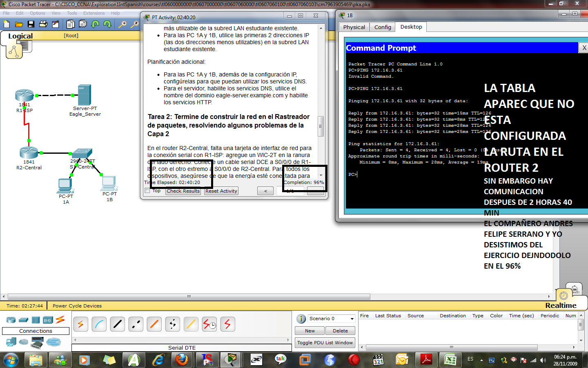
Task: Choose the automatic connection type icon
Action: [x=81, y=324]
